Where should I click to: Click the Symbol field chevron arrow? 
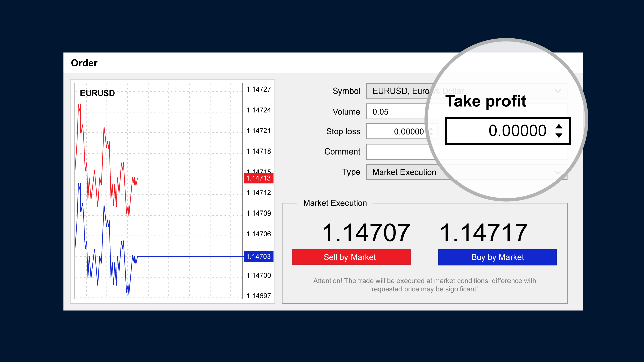click(x=558, y=91)
